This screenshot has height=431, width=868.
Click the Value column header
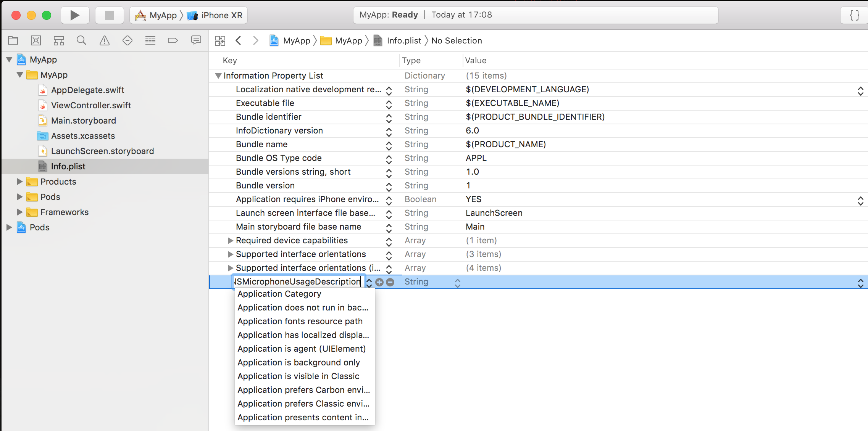tap(476, 60)
